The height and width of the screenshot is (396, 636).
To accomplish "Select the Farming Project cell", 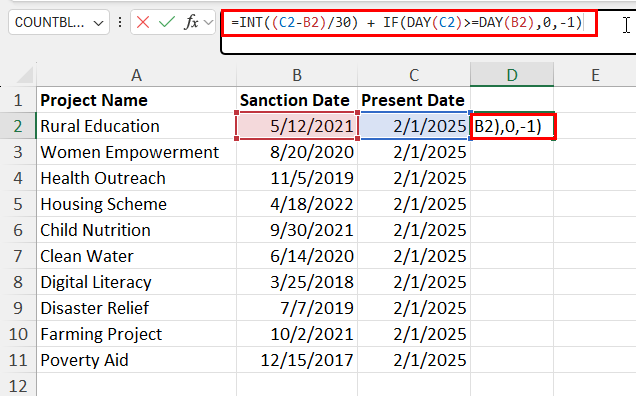I will (x=136, y=334).
